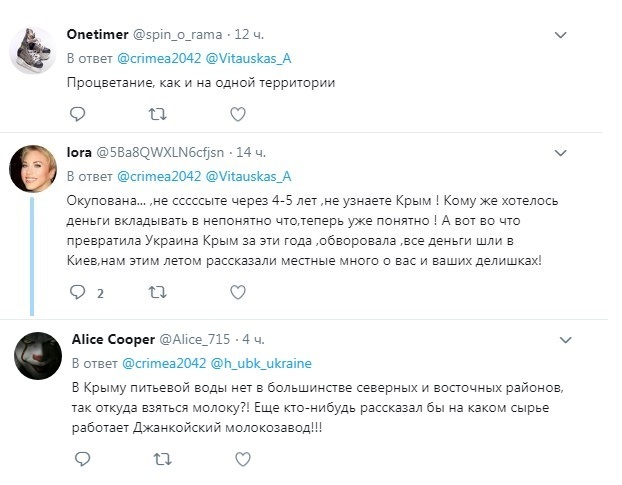Image resolution: width=622 pixels, height=485 pixels.
Task: Open Onetimer's profile picture
Action: [x=31, y=50]
